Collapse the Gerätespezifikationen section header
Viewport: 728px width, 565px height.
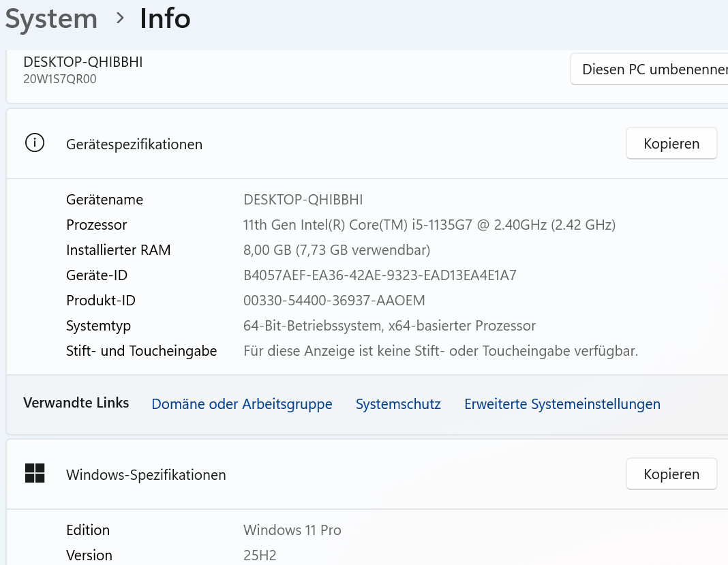(x=367, y=143)
